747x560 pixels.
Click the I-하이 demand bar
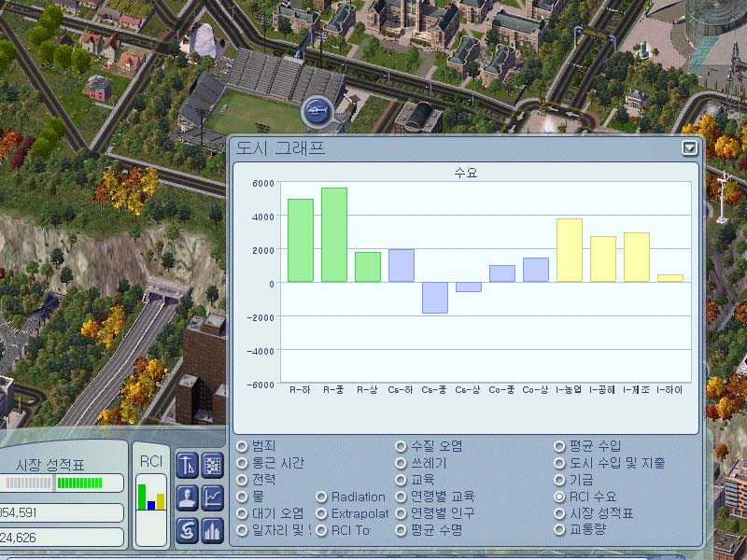click(670, 278)
